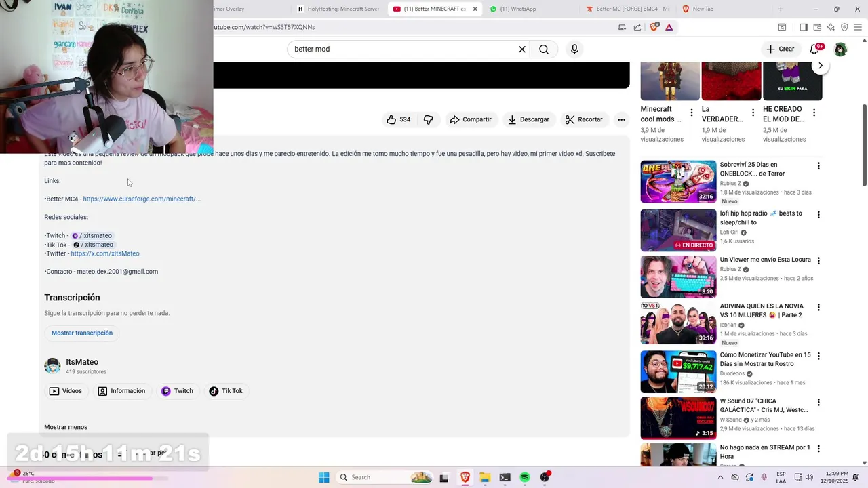
Task: Open Brave Leo AI sparkle icon
Action: tap(831, 27)
